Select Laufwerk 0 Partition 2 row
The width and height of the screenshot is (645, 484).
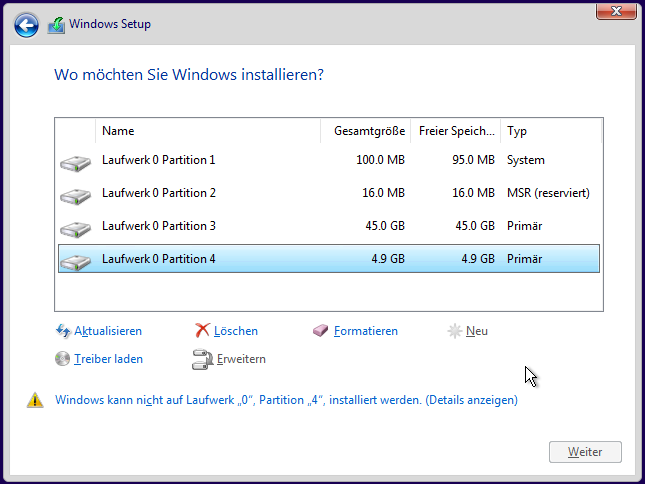coord(329,193)
